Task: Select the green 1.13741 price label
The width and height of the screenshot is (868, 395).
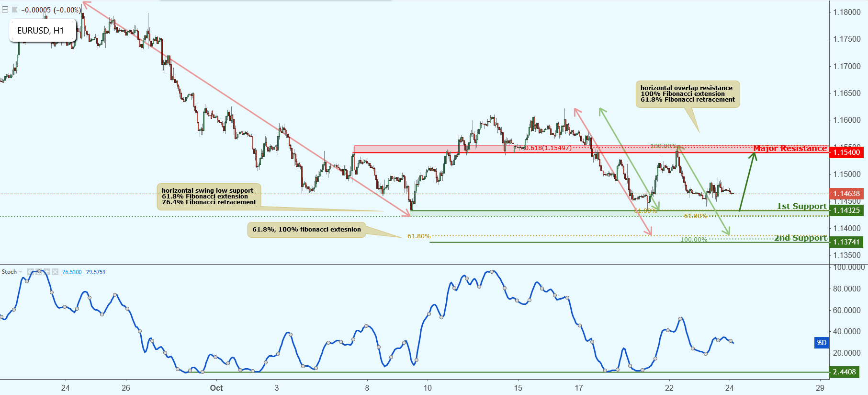Action: click(x=846, y=242)
